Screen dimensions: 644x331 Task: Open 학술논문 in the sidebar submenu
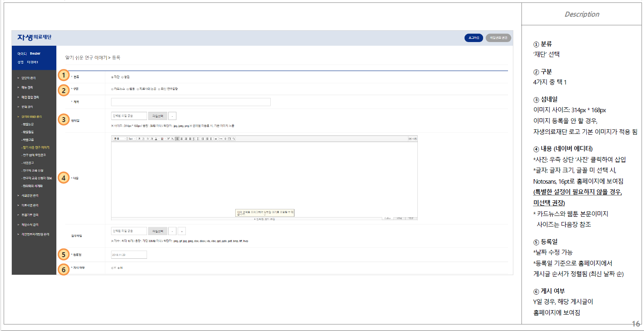[x=28, y=124]
